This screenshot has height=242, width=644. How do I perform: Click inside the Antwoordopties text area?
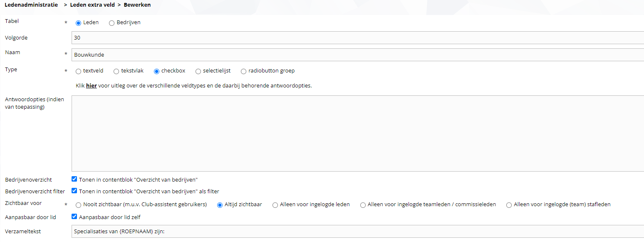pyautogui.click(x=358, y=133)
